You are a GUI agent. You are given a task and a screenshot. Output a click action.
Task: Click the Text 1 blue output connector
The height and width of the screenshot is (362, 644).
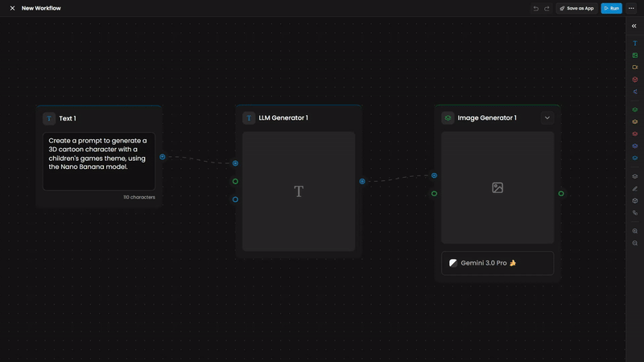click(163, 157)
